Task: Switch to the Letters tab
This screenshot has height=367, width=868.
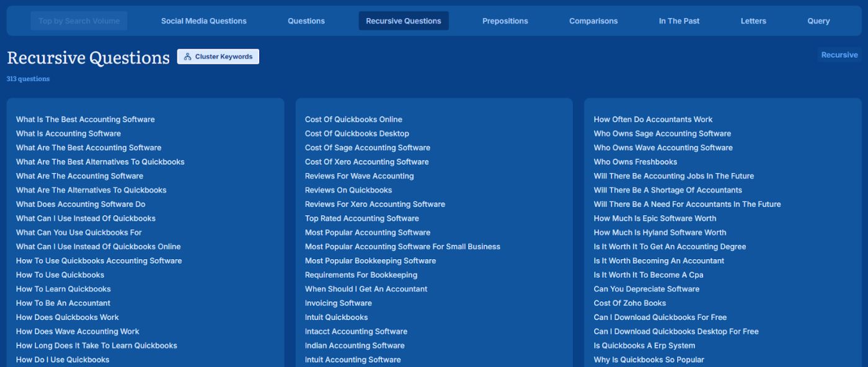Action: pyautogui.click(x=753, y=21)
